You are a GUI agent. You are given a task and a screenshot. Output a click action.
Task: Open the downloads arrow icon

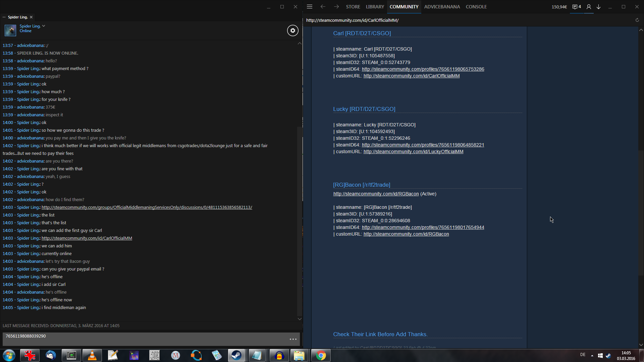598,7
